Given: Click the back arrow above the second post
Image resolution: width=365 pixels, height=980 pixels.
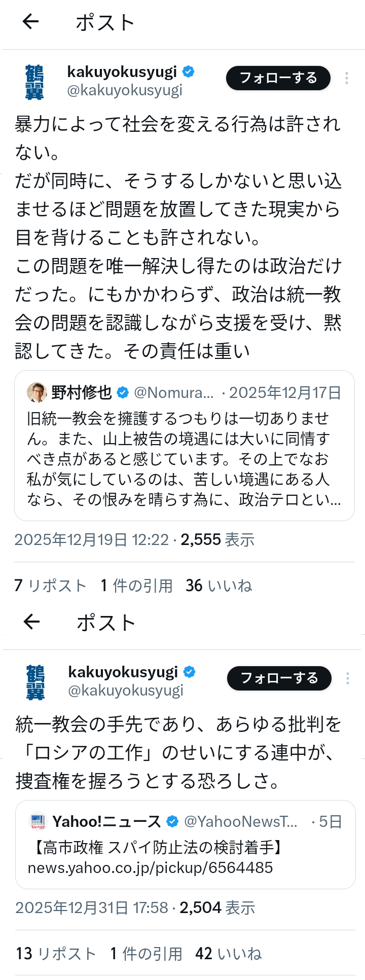Looking at the screenshot, I should pos(31,622).
